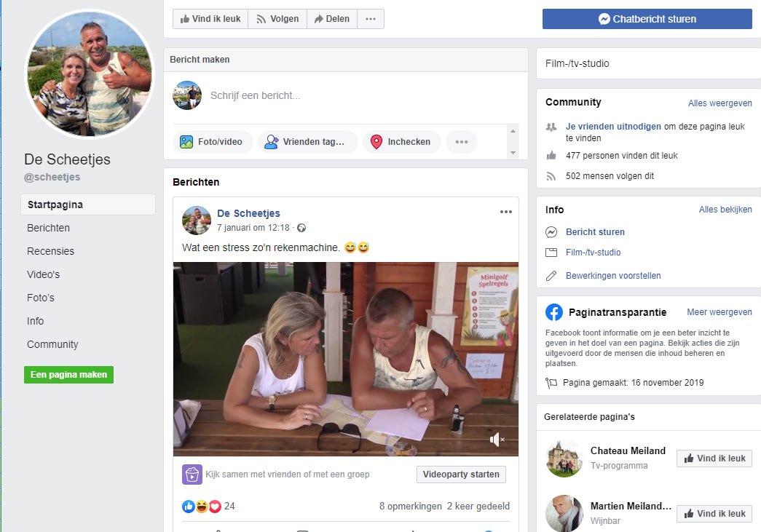This screenshot has height=532, width=761.
Task: Select Berichten in the left sidebar
Action: [x=48, y=228]
